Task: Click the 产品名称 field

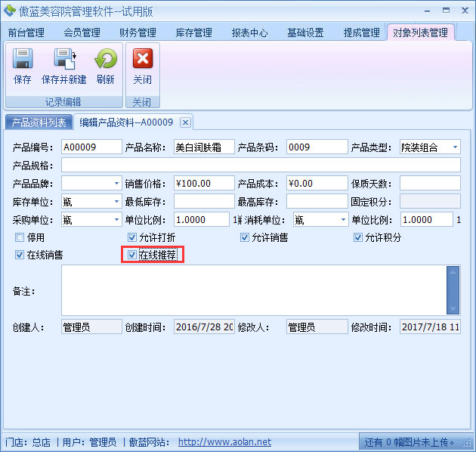Action: click(x=204, y=147)
